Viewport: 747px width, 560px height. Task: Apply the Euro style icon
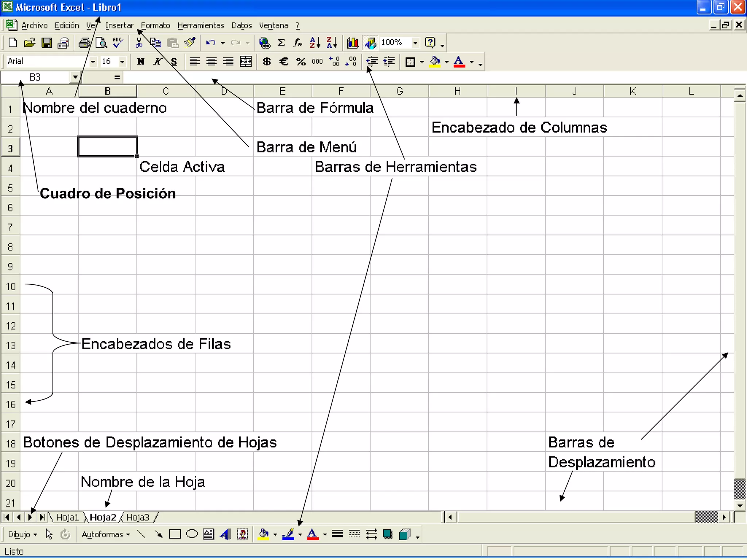[284, 62]
